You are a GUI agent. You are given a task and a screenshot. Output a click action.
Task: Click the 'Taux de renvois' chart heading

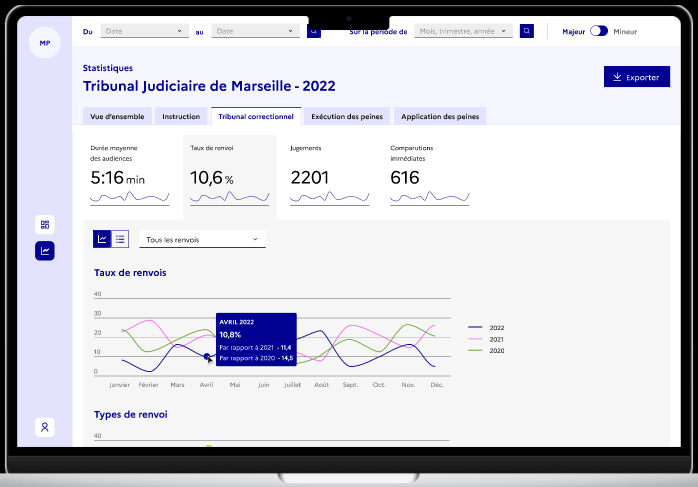pos(130,272)
